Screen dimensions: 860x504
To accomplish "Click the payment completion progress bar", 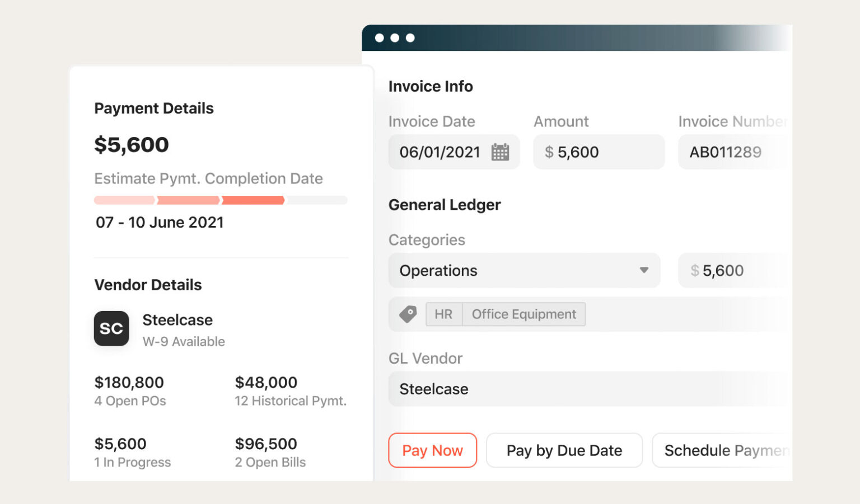I will click(x=219, y=200).
